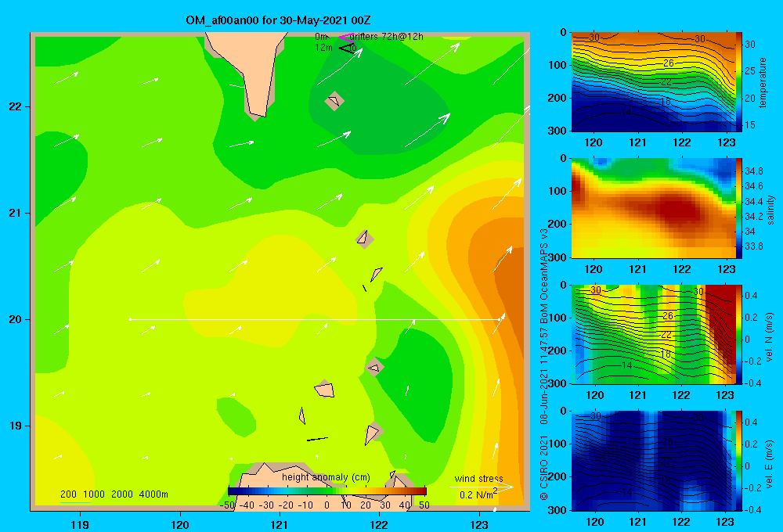
Task: Click the salinity panel color scale
Action: [739, 208]
